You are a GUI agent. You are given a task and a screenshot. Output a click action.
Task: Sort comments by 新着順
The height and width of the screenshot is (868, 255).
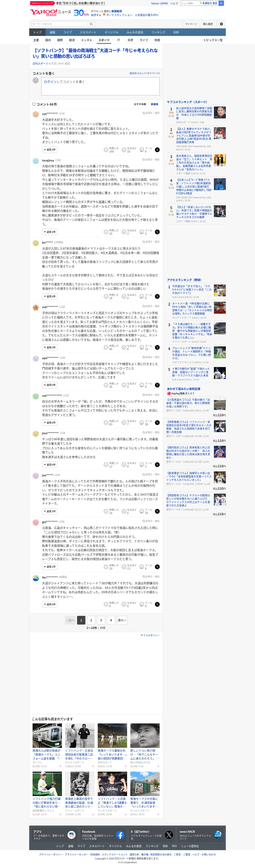point(155,104)
